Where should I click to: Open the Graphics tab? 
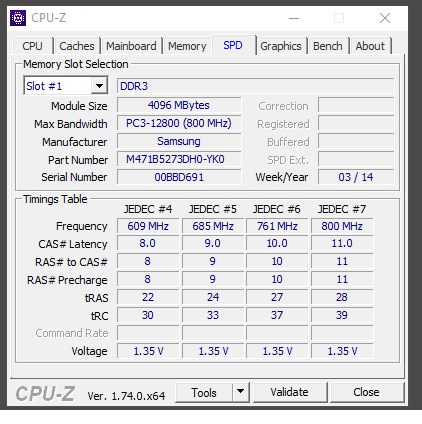coord(281,46)
